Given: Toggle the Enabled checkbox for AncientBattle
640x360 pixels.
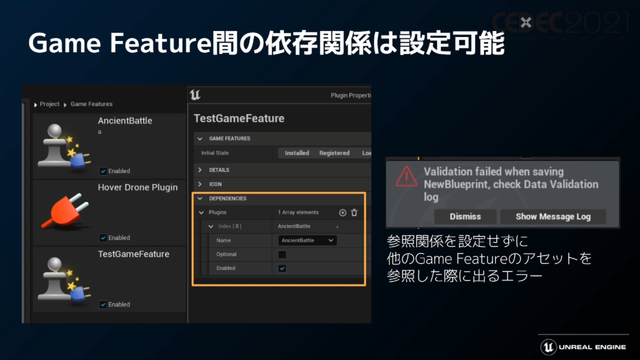Looking at the screenshot, I should (103, 171).
